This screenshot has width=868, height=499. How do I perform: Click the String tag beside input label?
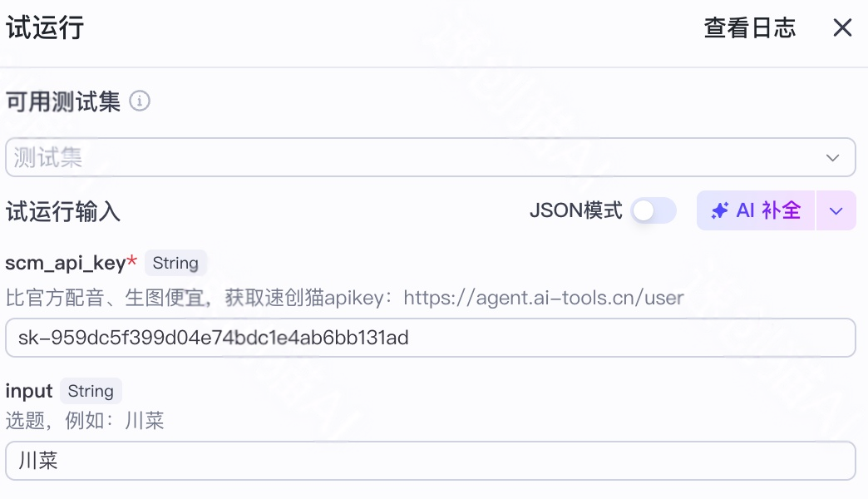click(x=91, y=391)
